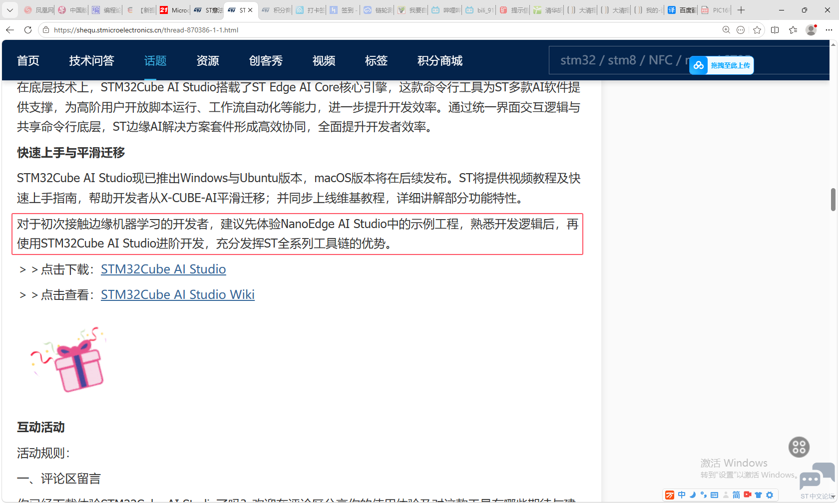Toggle the moon half-width mode icon
Image resolution: width=839 pixels, height=504 pixels.
693,495
